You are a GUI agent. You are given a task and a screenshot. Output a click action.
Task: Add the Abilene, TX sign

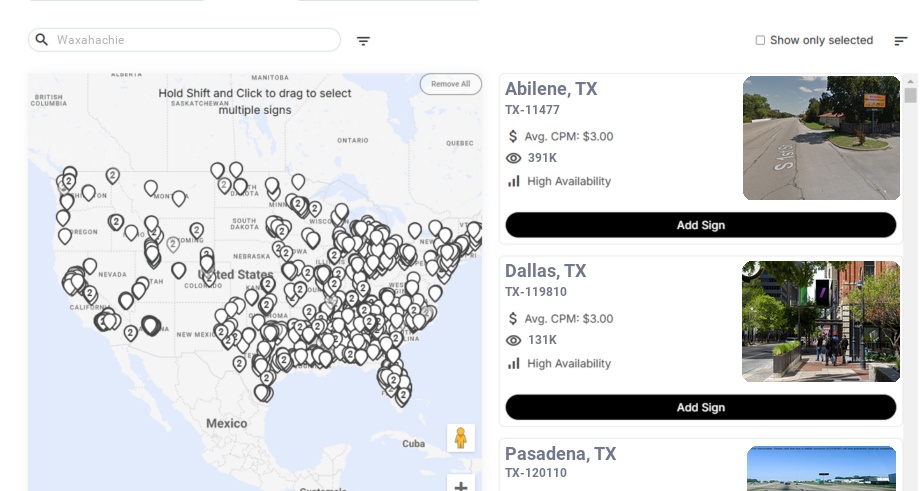click(700, 225)
